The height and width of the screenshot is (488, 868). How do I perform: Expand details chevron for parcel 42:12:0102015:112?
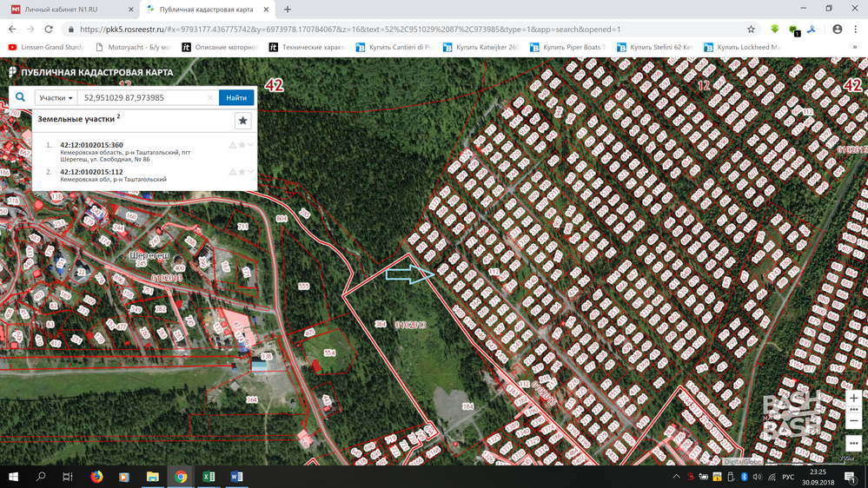[251, 172]
